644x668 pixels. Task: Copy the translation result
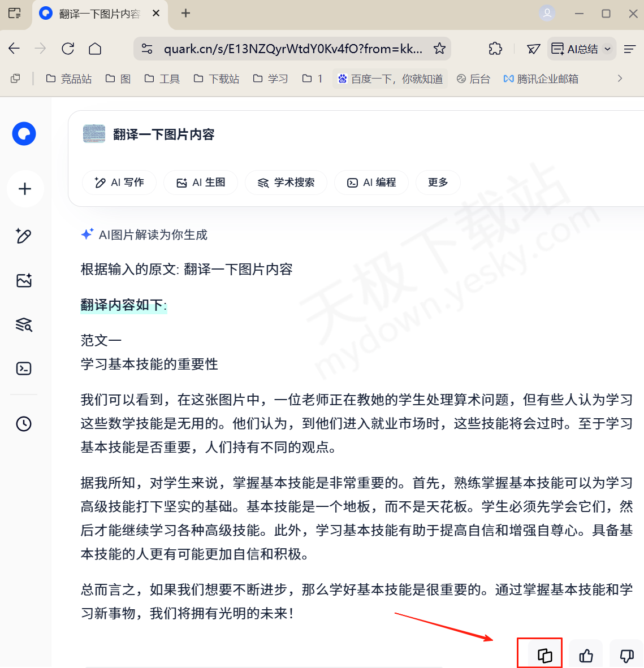pyautogui.click(x=544, y=655)
